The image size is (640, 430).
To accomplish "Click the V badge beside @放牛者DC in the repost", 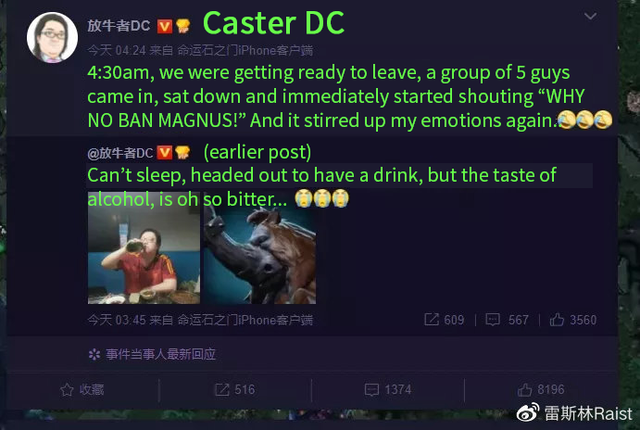I will (x=164, y=153).
